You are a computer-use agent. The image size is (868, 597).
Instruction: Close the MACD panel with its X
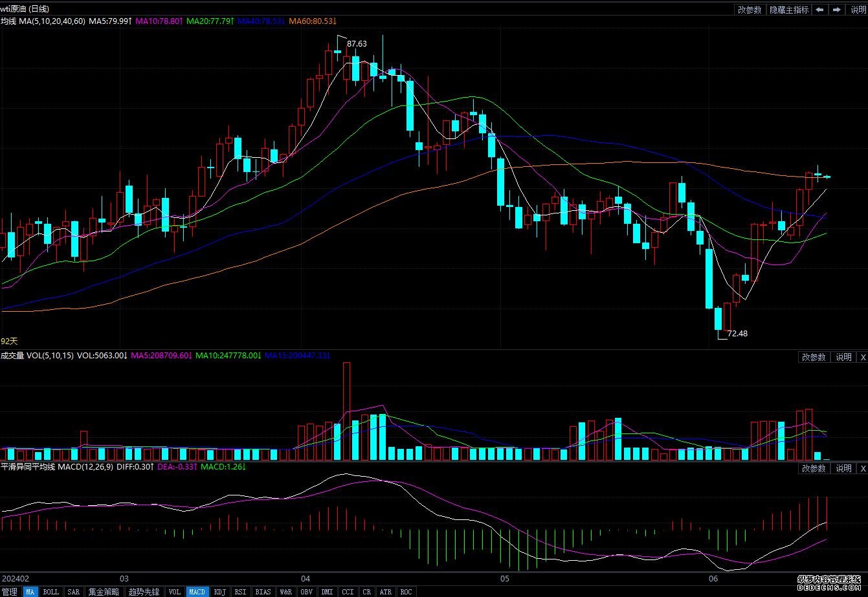tap(862, 468)
